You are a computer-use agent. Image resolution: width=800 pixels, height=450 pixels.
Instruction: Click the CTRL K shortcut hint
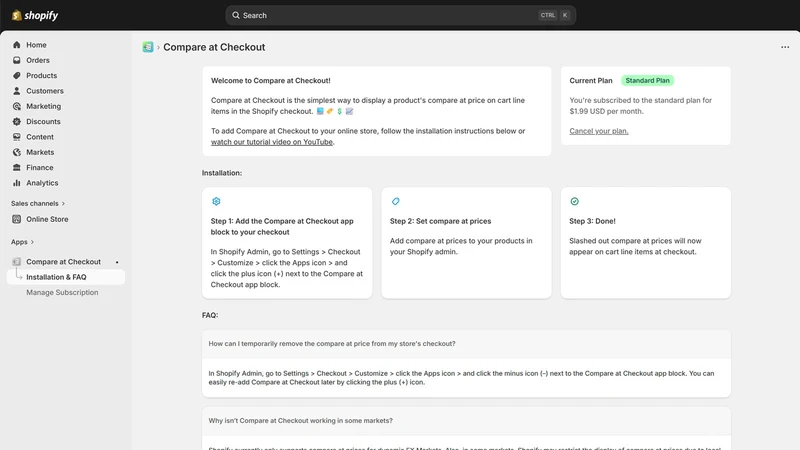pyautogui.click(x=554, y=15)
